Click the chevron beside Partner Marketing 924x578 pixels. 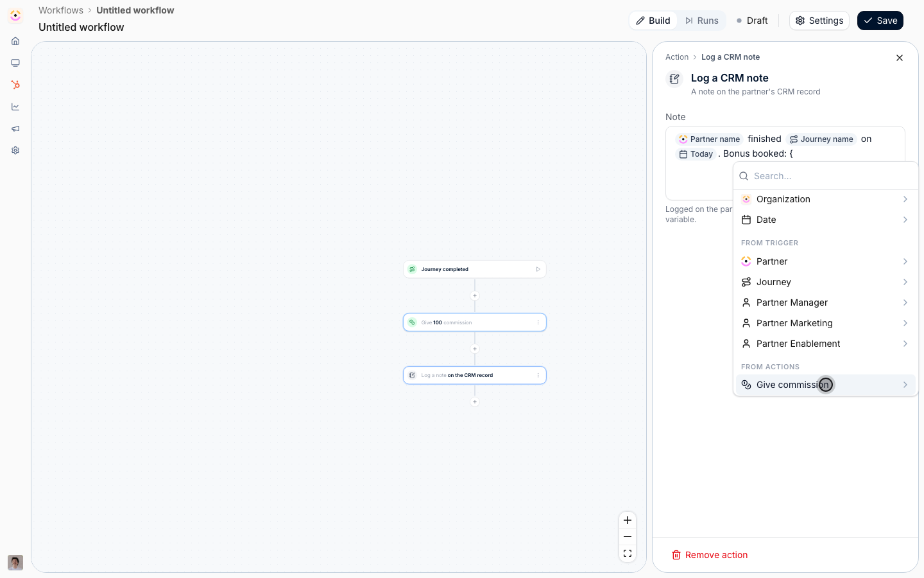click(x=905, y=323)
